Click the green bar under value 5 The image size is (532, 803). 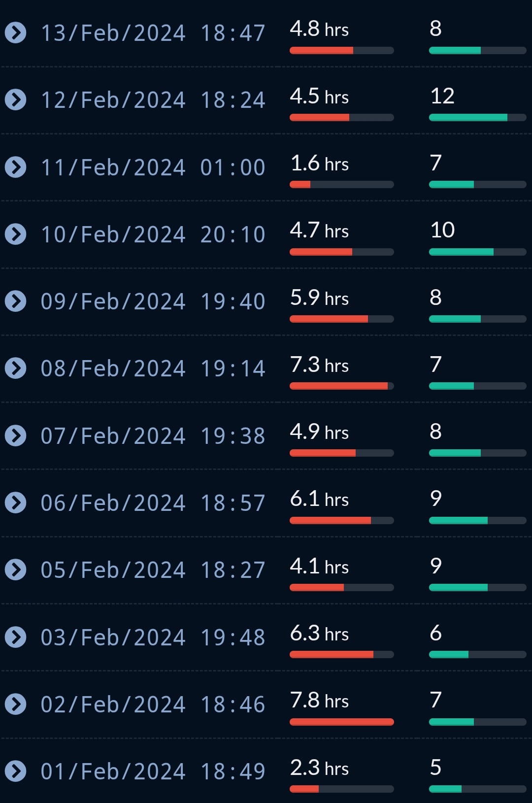(445, 789)
